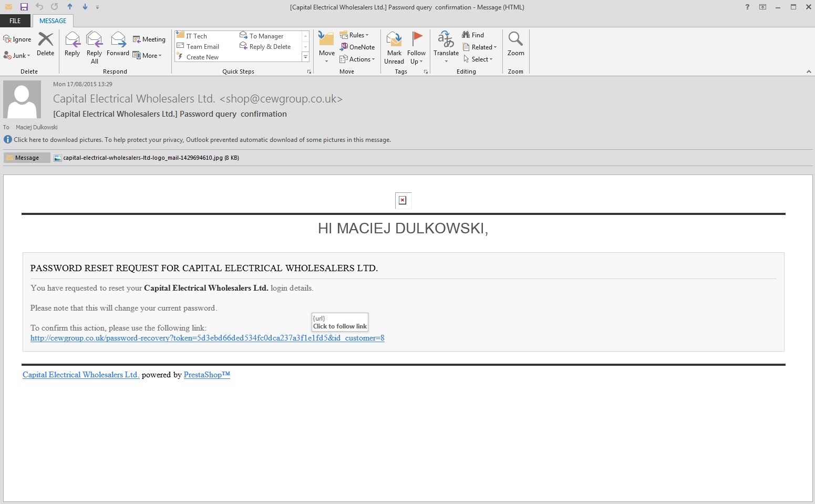
Task: Click the Undo arrow icon
Action: tap(39, 7)
